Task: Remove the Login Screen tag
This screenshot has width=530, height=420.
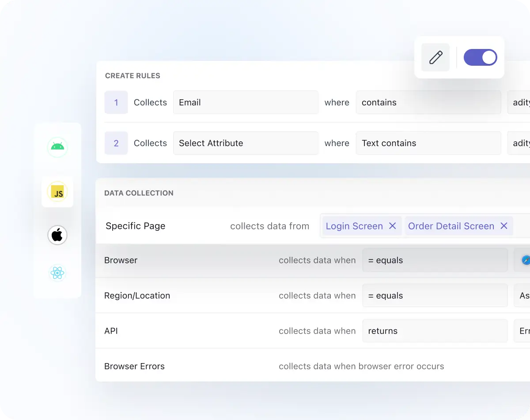Action: (392, 226)
